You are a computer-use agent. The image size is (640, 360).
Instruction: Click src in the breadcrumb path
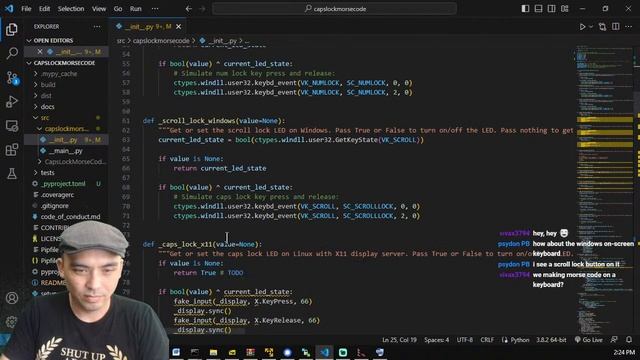tap(121, 41)
